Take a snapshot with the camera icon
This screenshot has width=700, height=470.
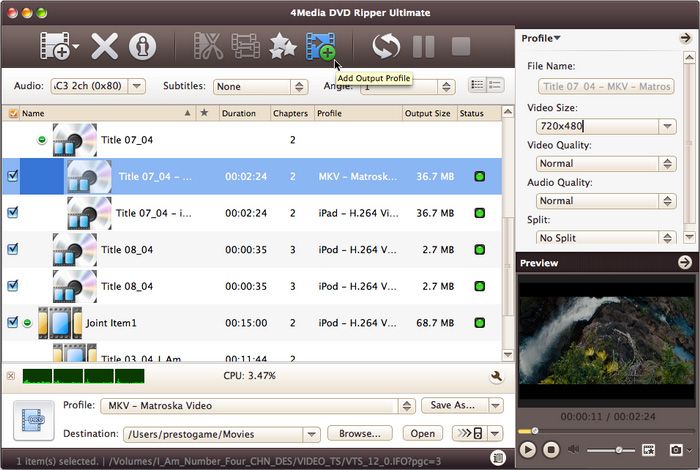[x=676, y=450]
